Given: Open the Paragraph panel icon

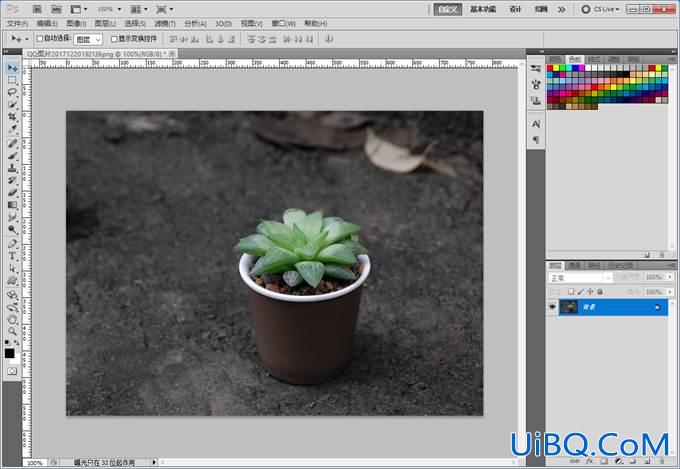Looking at the screenshot, I should [536, 140].
